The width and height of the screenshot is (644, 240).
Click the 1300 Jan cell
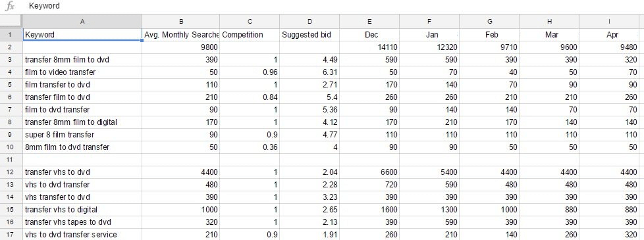(429, 210)
